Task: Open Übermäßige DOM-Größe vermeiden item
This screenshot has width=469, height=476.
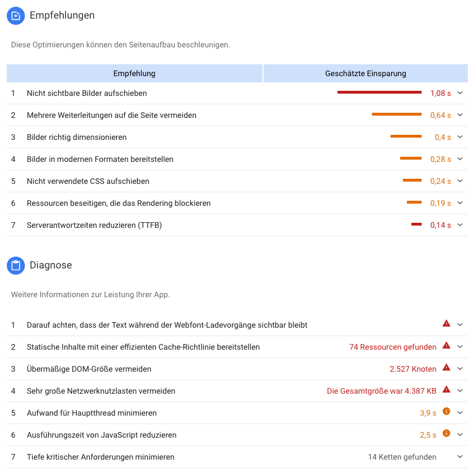Action: [237, 369]
